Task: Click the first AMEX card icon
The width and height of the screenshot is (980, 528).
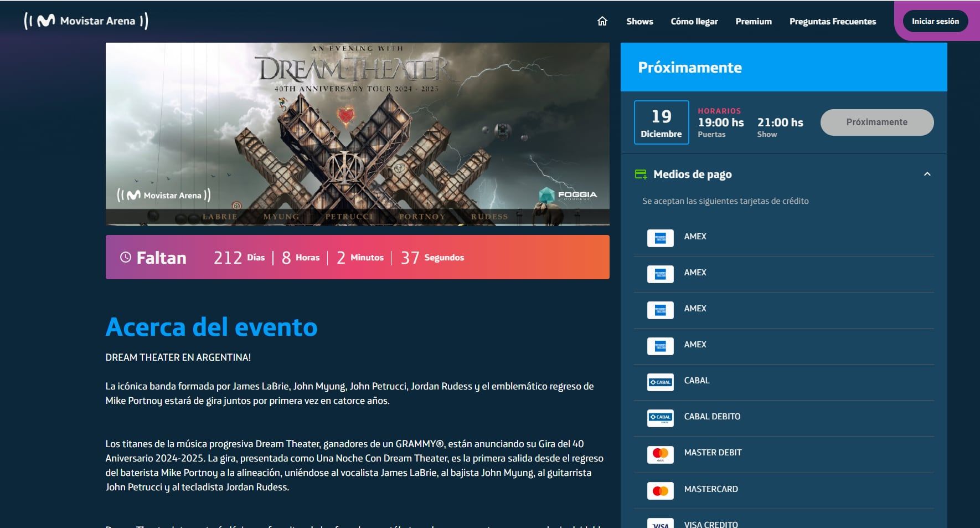Action: (660, 238)
